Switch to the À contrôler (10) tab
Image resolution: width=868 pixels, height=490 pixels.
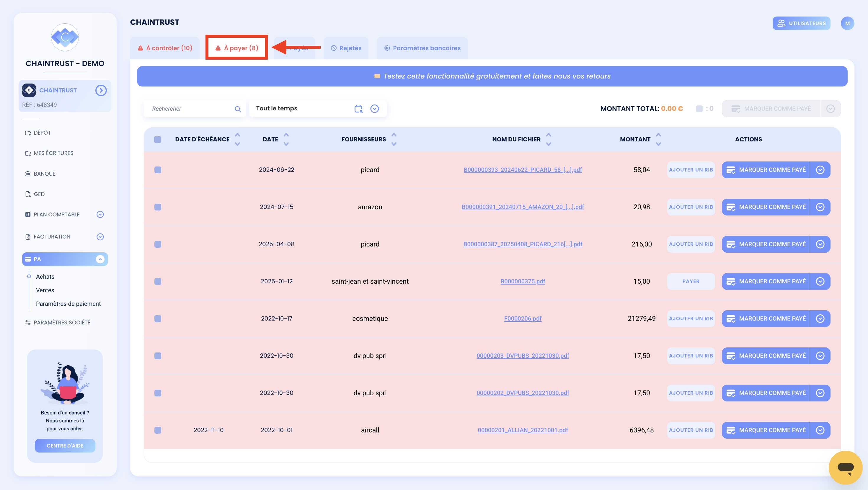(x=165, y=48)
